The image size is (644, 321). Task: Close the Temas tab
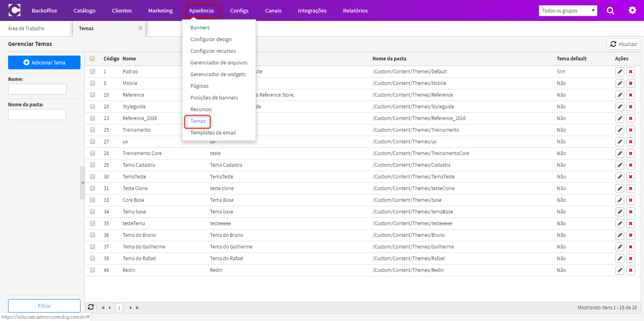coord(140,28)
